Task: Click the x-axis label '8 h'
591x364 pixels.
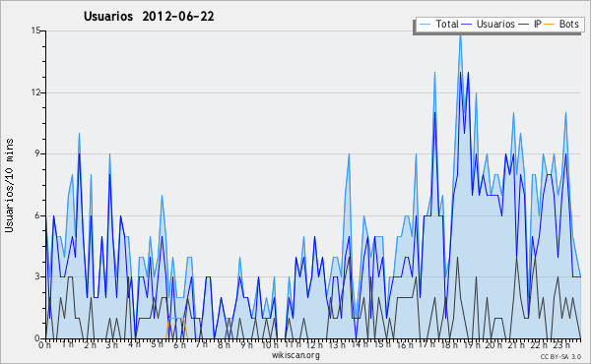Action: (224, 344)
